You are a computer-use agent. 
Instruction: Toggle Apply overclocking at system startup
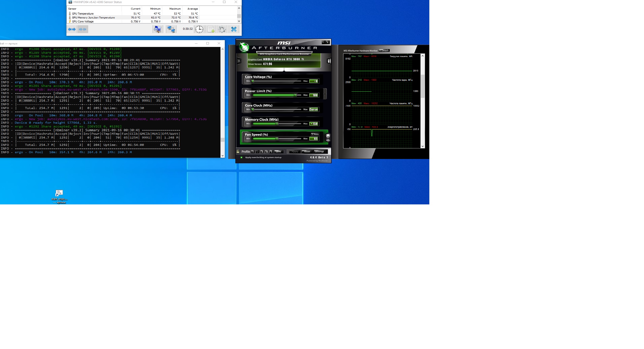241,157
